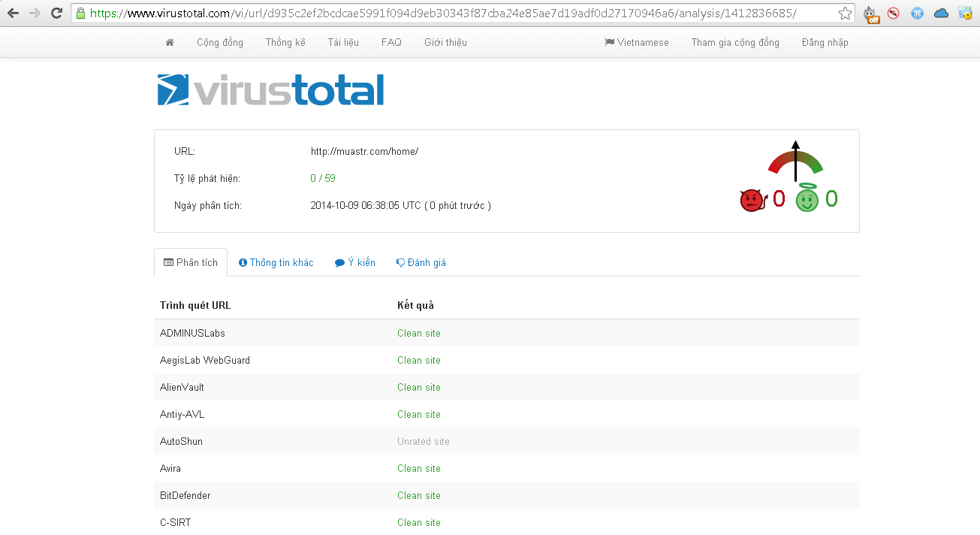The image size is (980, 535).
Task: Reload the page with the refresh icon
Action: pyautogui.click(x=56, y=13)
